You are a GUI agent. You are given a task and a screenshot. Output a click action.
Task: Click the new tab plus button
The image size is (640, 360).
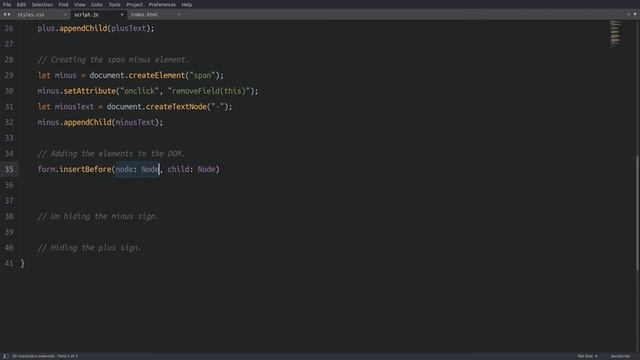tap(629, 14)
